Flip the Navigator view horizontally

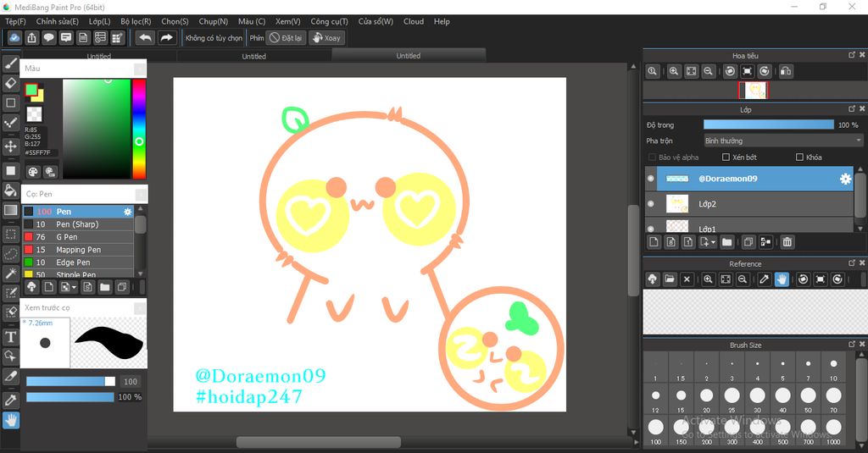tap(786, 71)
